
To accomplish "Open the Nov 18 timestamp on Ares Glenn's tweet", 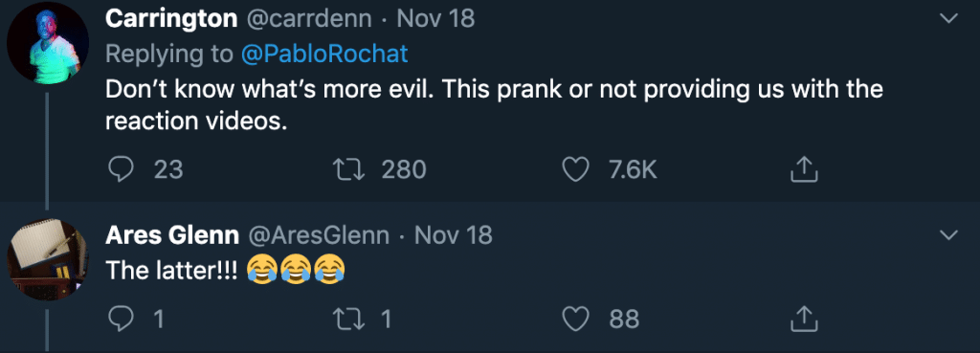I will [x=453, y=235].
